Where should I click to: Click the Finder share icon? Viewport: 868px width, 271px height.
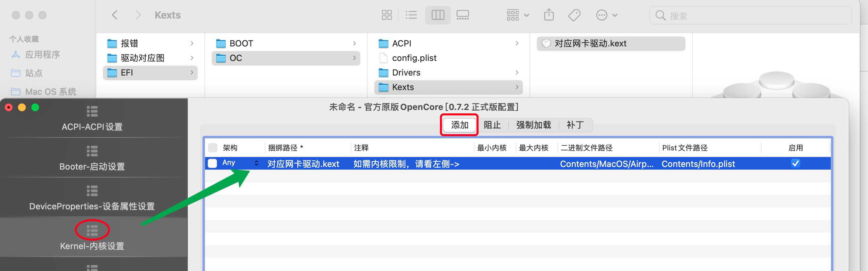548,15
